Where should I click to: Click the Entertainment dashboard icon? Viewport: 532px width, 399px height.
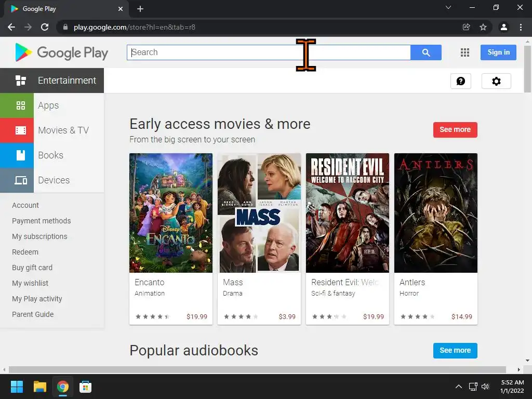[21, 81]
